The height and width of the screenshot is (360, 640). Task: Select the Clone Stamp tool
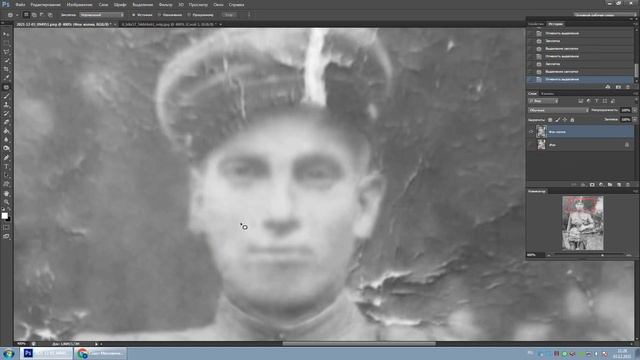point(6,105)
